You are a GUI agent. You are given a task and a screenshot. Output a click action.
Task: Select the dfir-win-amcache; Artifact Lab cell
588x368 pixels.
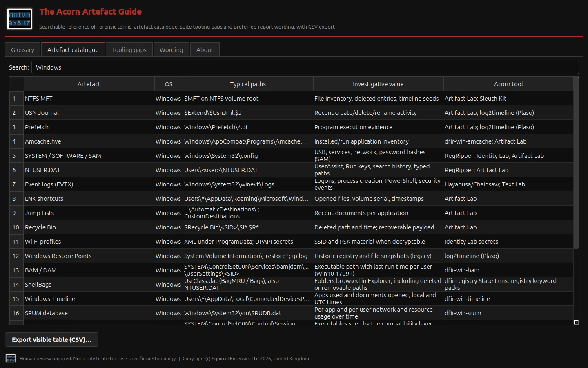[x=508, y=141]
